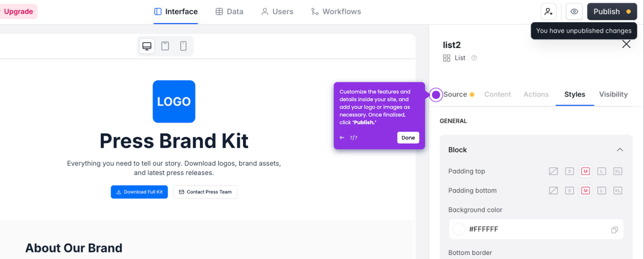Go back using the tour arrow icon

342,138
